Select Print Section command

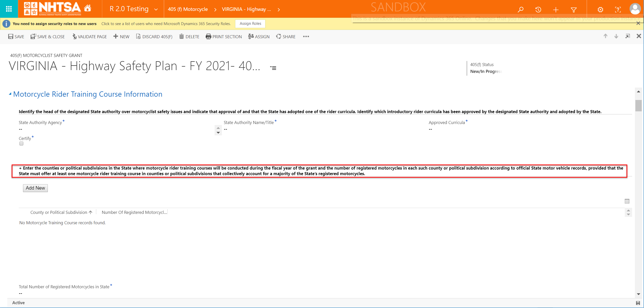[x=224, y=37]
